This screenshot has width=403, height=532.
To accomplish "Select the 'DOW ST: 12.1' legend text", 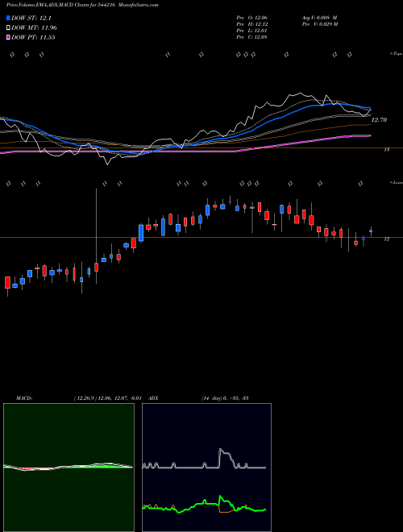I will [x=31, y=18].
